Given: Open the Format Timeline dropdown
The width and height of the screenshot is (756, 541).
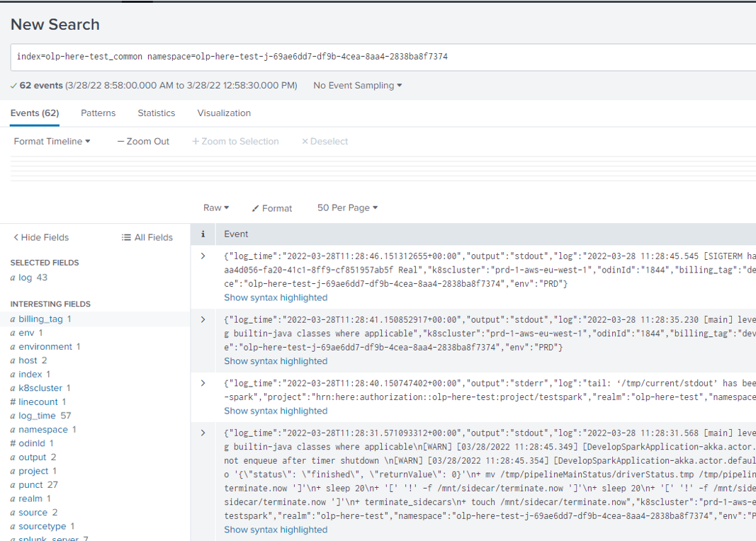Looking at the screenshot, I should click(x=50, y=141).
